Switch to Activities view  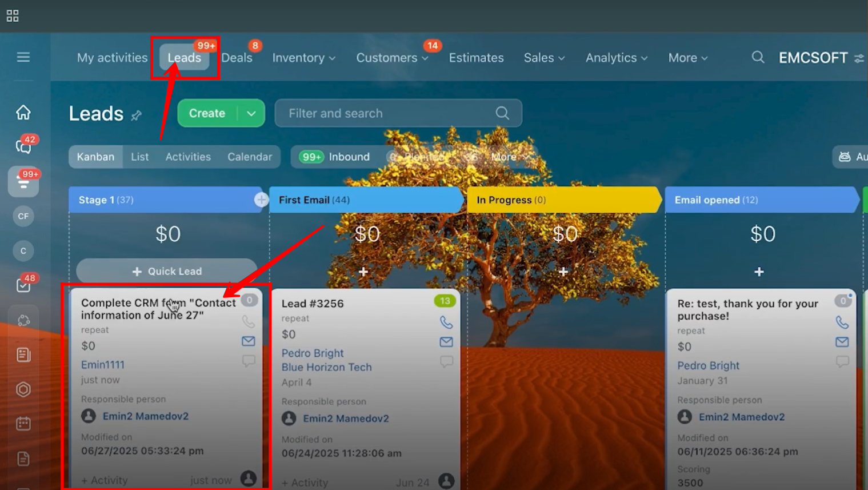point(188,157)
